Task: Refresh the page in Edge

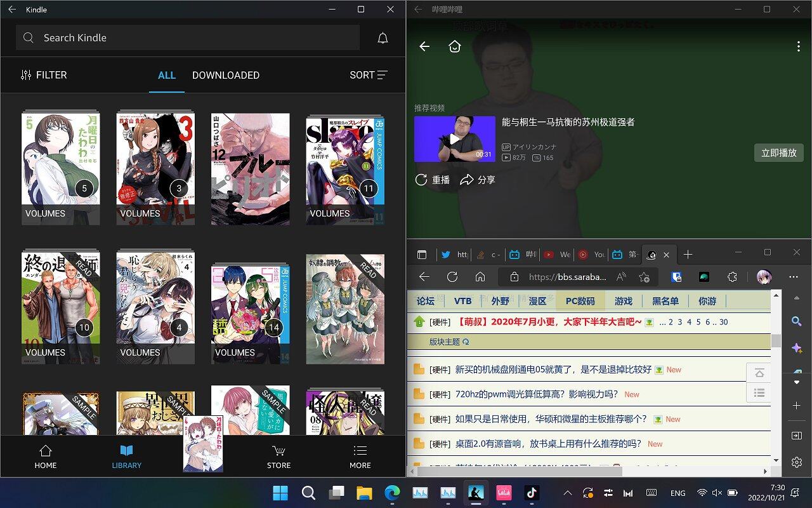Action: tap(452, 277)
